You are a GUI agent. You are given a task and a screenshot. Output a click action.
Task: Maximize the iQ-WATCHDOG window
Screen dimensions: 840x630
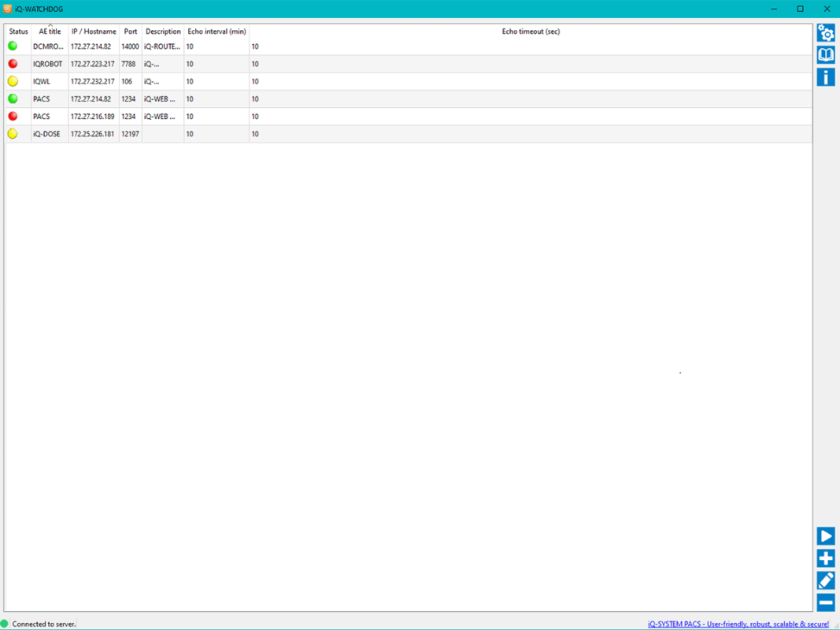801,9
